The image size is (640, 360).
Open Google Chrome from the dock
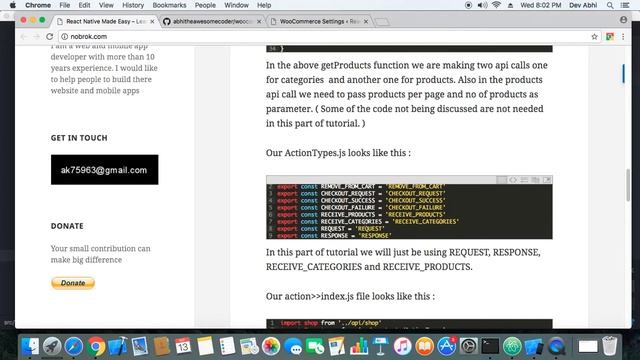tap(96, 347)
